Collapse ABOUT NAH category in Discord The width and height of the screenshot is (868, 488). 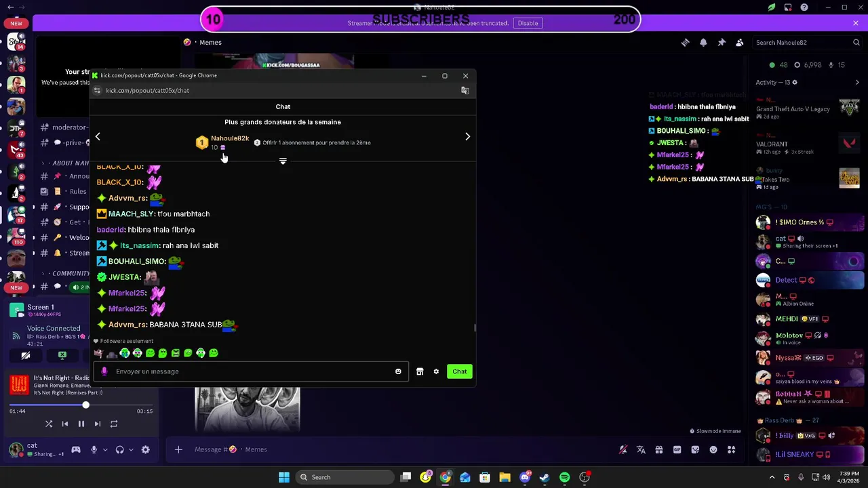(65, 163)
